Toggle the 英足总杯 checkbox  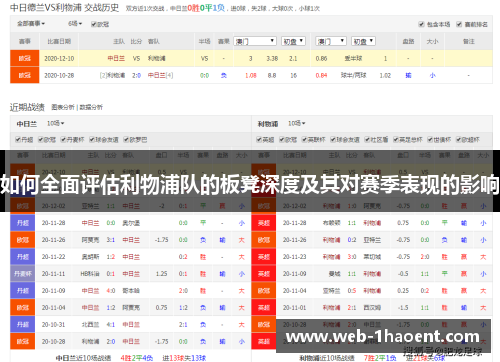coord(396,139)
